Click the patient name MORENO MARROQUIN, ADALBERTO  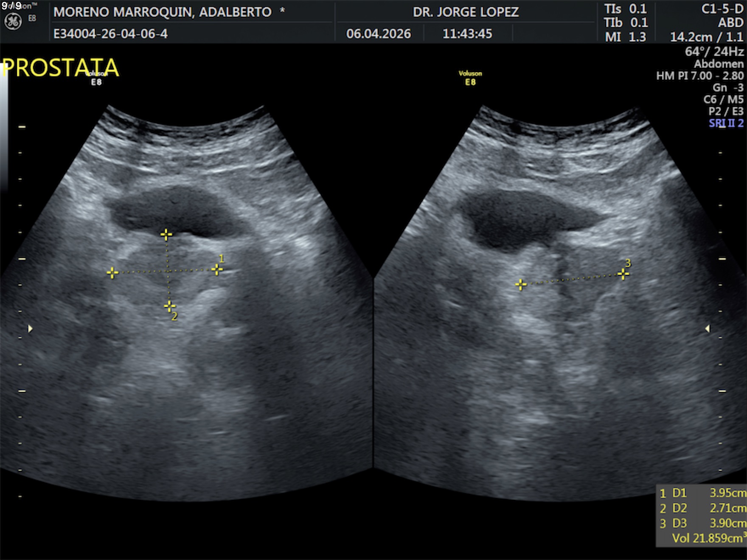[163, 12]
